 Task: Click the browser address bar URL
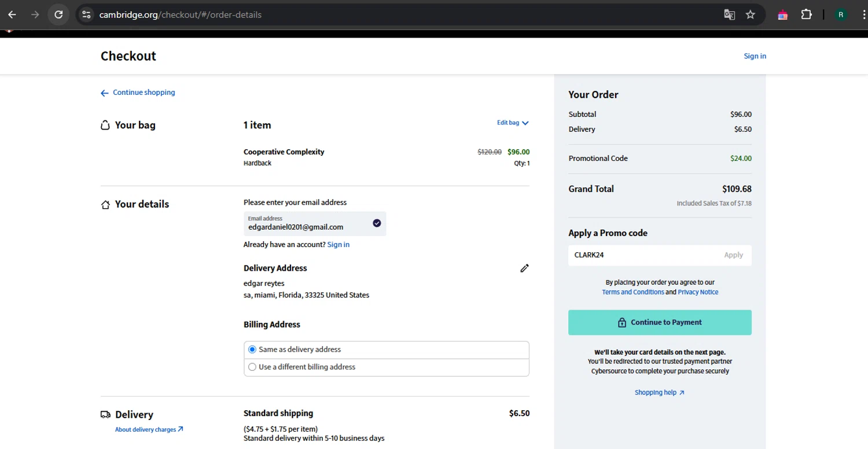point(181,15)
